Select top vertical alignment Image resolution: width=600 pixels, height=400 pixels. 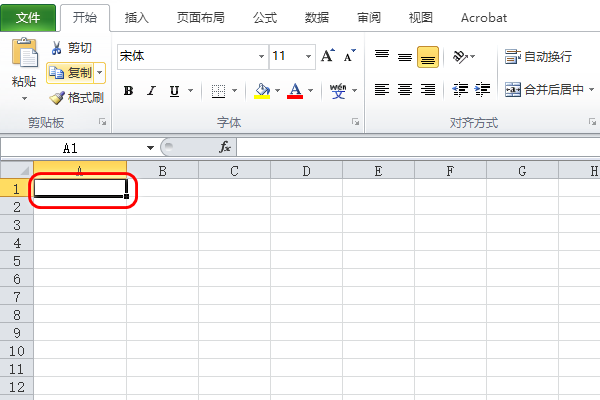(x=382, y=56)
